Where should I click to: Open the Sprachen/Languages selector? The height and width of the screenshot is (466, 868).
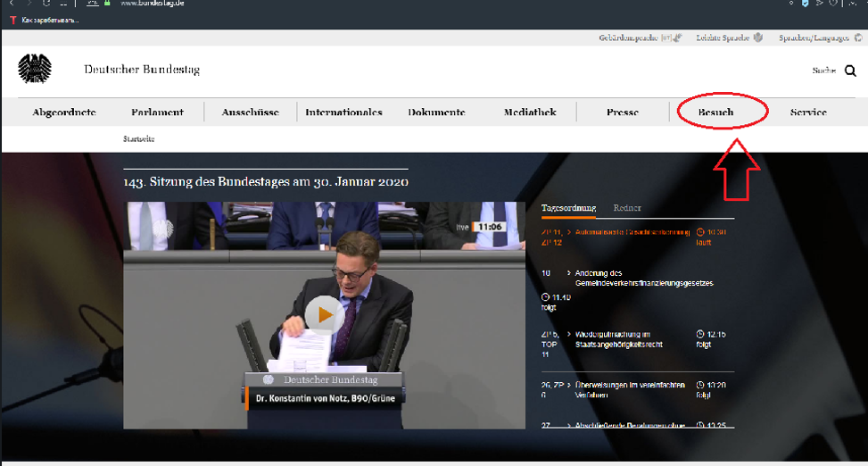(x=814, y=37)
